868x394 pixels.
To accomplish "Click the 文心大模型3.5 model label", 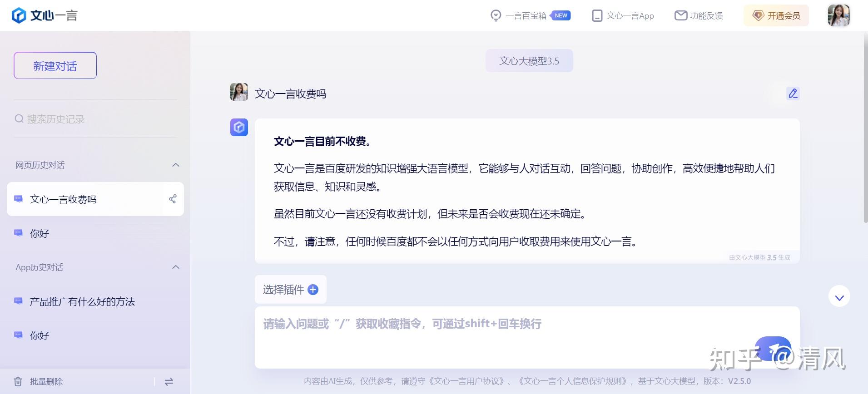I will (529, 61).
